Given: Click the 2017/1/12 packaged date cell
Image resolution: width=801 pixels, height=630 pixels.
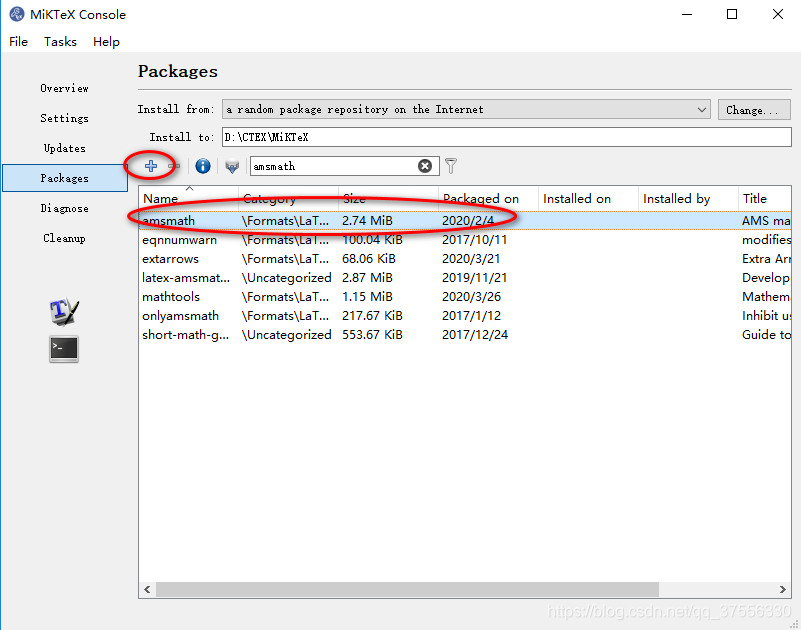Looking at the screenshot, I should pos(472,316).
